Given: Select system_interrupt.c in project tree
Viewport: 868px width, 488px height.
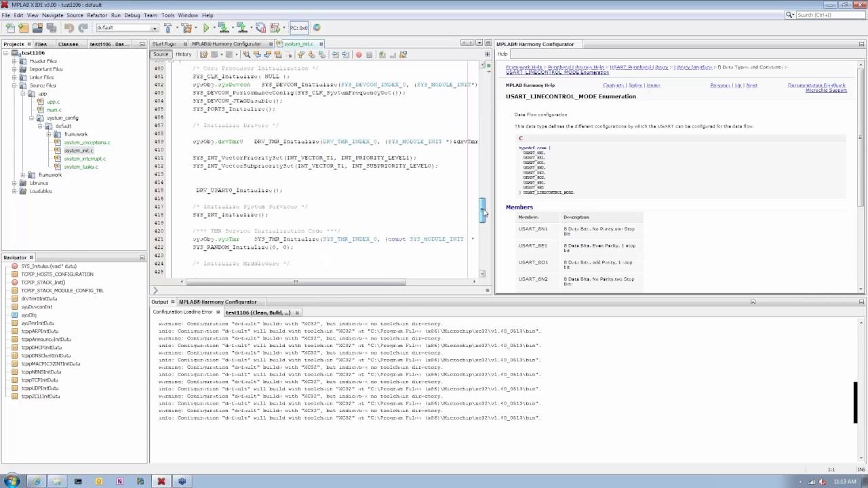Looking at the screenshot, I should [x=85, y=159].
